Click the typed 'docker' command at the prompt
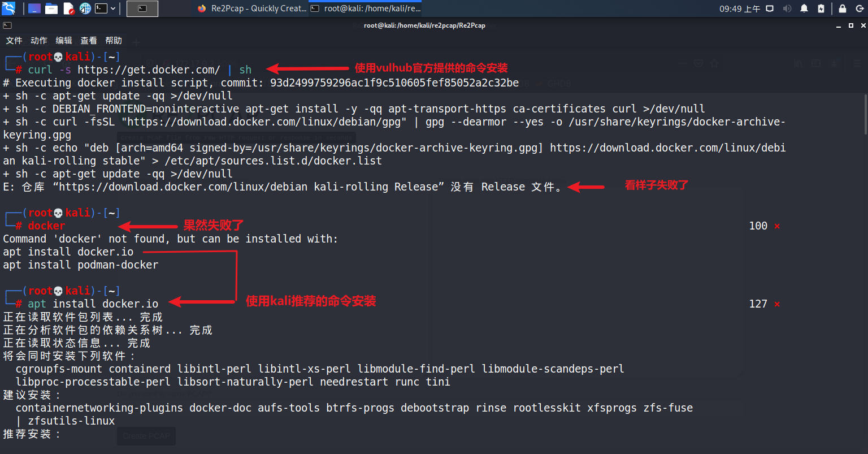This screenshot has height=454, width=868. pos(46,226)
